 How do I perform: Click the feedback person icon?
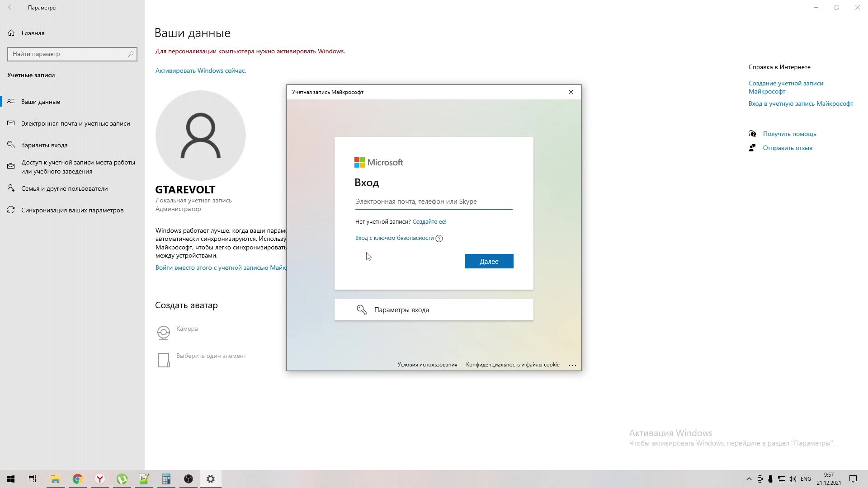[x=752, y=148]
